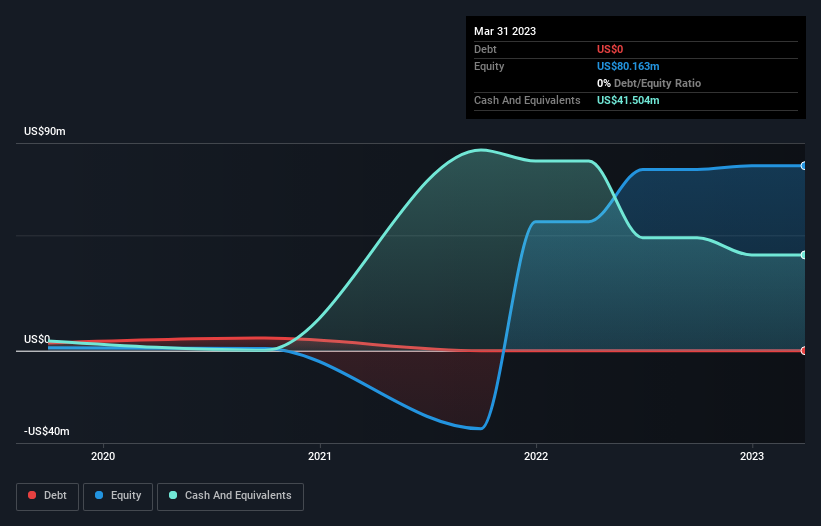Select the 2022 x-axis label
Screen dimensions: 821x526
click(536, 456)
